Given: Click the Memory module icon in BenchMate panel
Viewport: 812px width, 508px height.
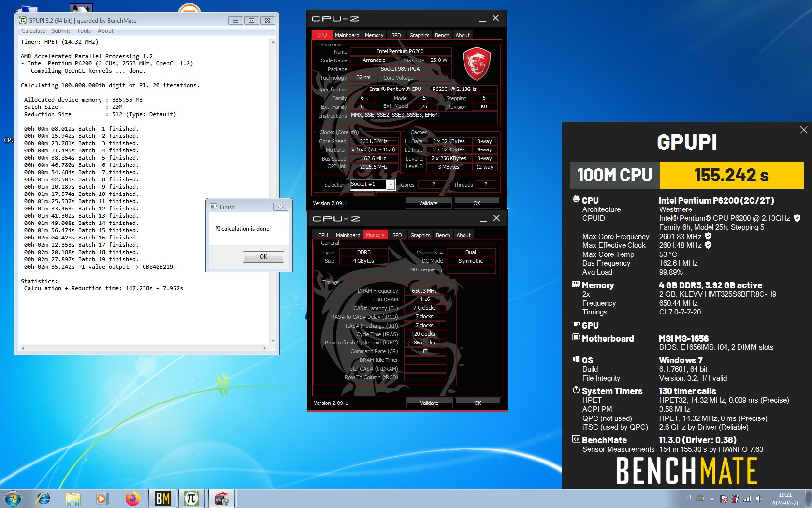Looking at the screenshot, I should point(576,284).
